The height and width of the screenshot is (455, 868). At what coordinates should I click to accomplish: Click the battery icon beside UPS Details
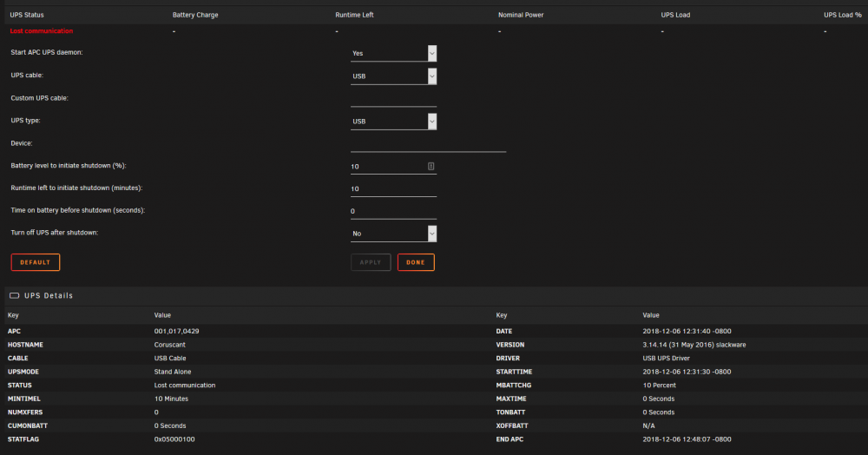tap(15, 295)
